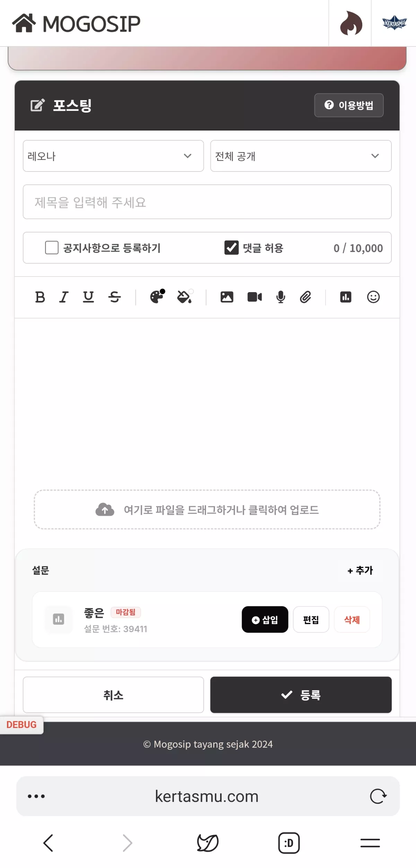Screen dimensions: 416x868
Task: Toggle bold text formatting
Action: 40,297
